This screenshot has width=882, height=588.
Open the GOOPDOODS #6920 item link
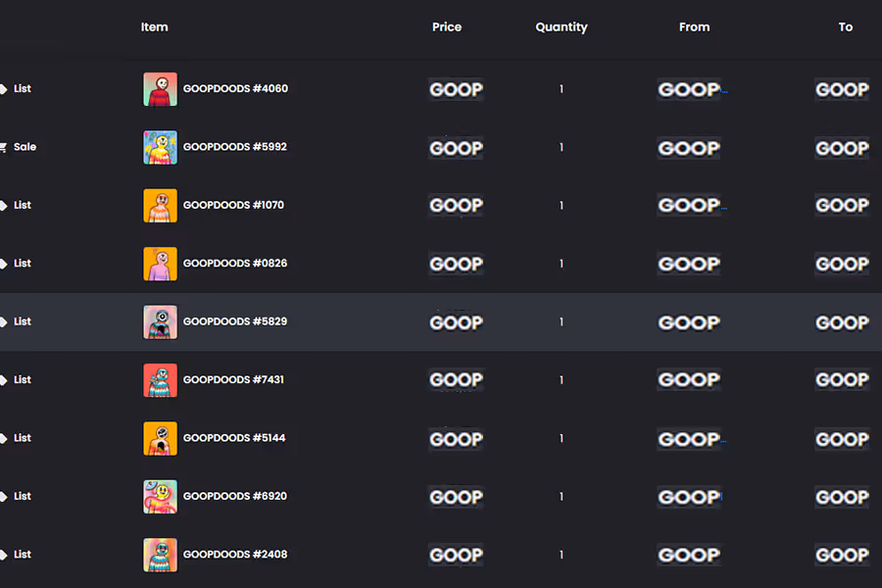(x=235, y=497)
